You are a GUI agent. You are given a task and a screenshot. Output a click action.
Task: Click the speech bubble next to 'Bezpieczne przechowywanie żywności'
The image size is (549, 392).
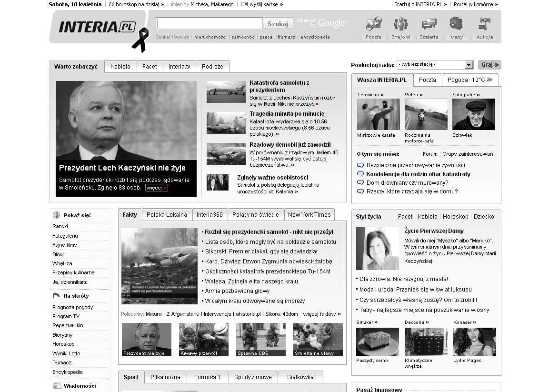(360, 165)
